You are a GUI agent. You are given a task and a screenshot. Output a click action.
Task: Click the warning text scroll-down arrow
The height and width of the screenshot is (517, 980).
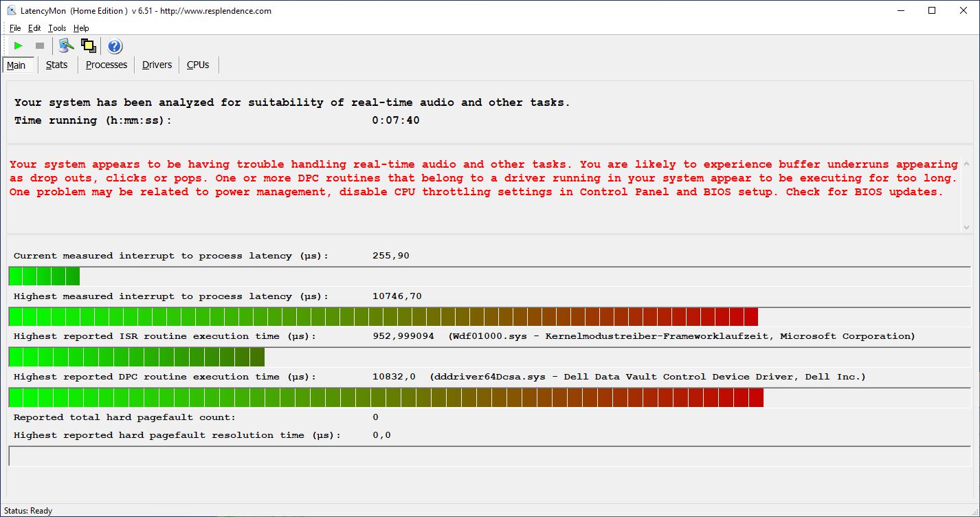coord(967,227)
